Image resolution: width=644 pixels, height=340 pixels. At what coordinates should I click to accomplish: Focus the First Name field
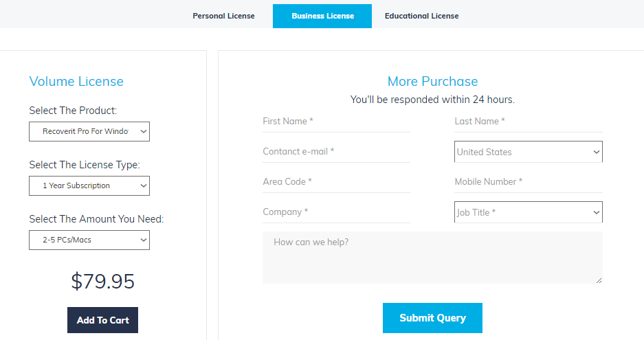click(336, 122)
